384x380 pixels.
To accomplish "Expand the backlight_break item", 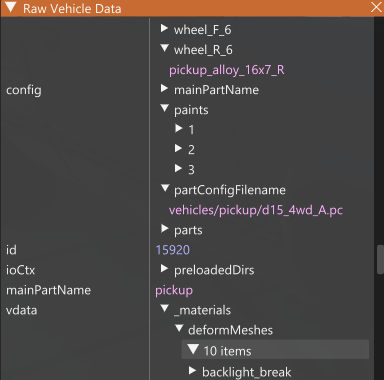I will [x=192, y=370].
